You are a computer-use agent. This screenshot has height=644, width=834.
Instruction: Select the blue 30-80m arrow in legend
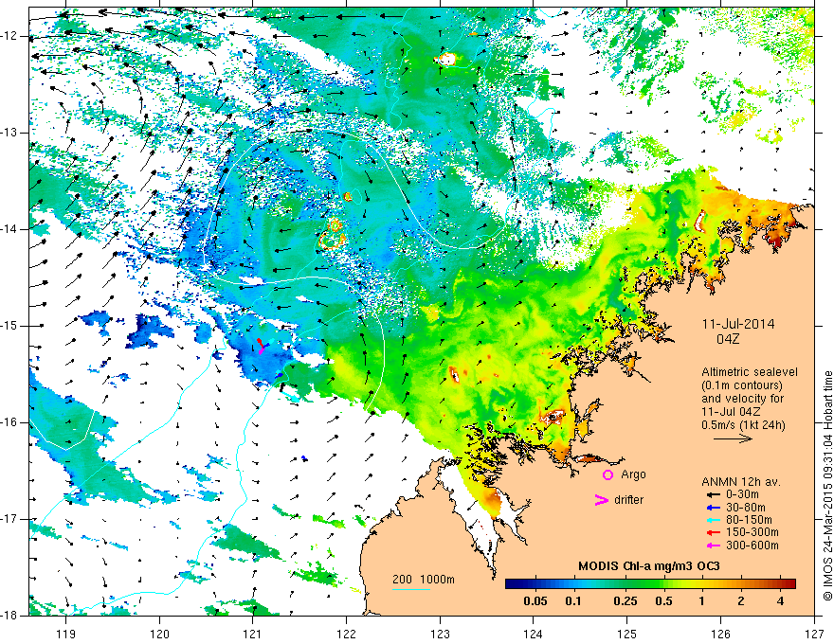click(712, 508)
